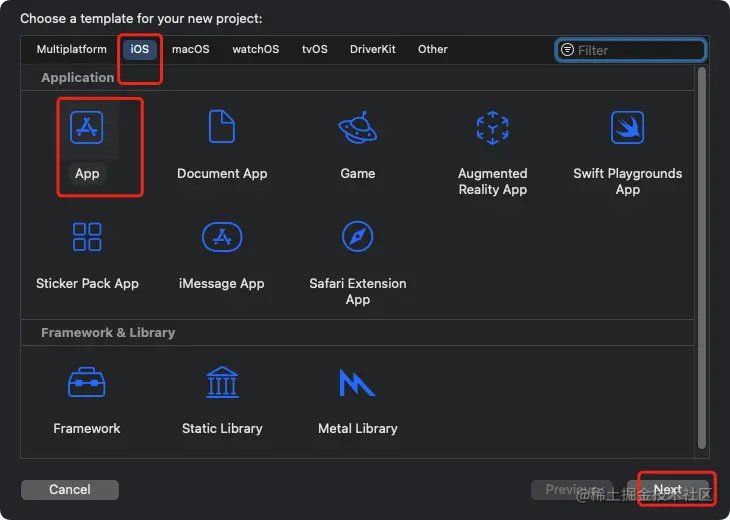Click the "Framework" template label
Image resolution: width=730 pixels, height=520 pixels.
point(87,428)
